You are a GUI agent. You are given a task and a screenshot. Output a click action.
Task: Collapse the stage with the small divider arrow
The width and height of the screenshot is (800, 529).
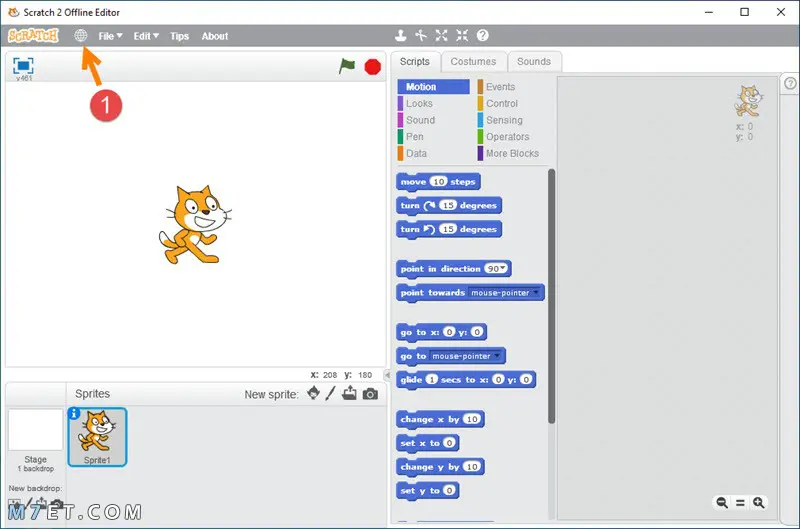[387, 375]
